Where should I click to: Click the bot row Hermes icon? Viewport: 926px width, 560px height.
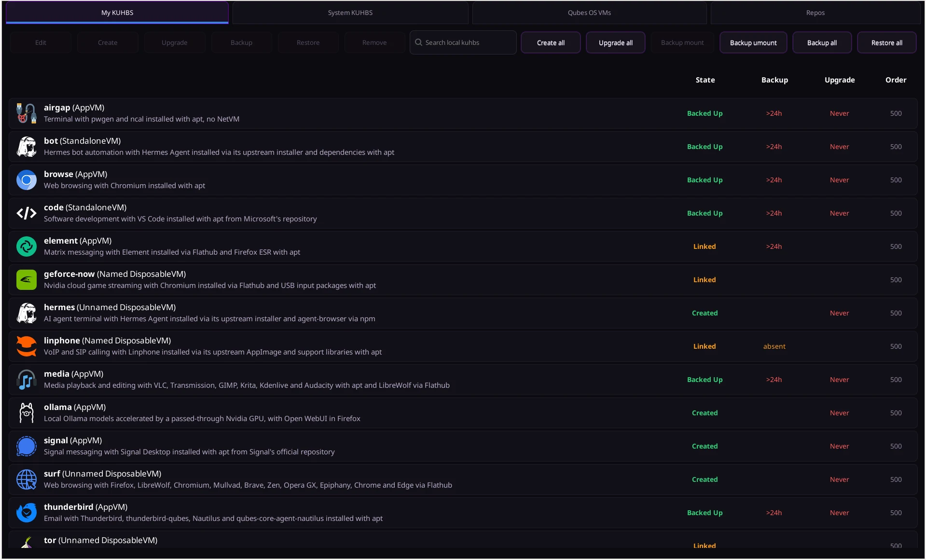click(x=27, y=147)
